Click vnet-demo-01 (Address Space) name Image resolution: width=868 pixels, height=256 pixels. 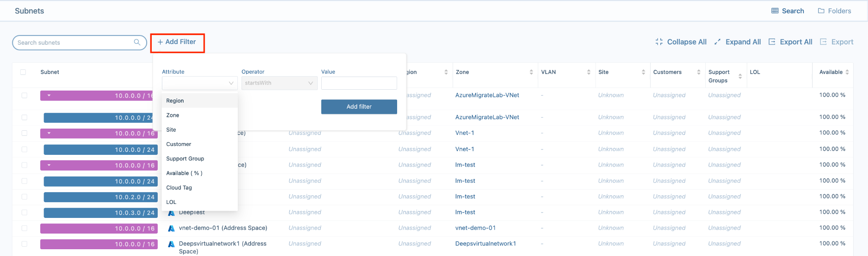pyautogui.click(x=223, y=228)
